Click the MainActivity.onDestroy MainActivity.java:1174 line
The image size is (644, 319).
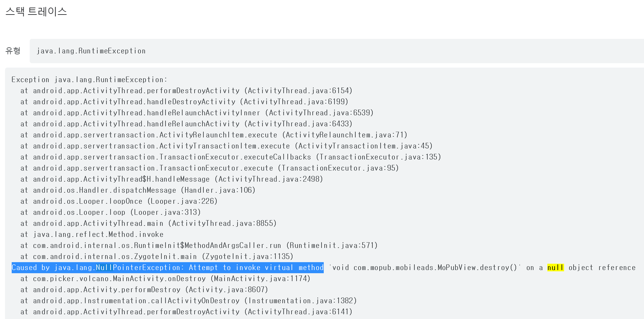(x=165, y=279)
